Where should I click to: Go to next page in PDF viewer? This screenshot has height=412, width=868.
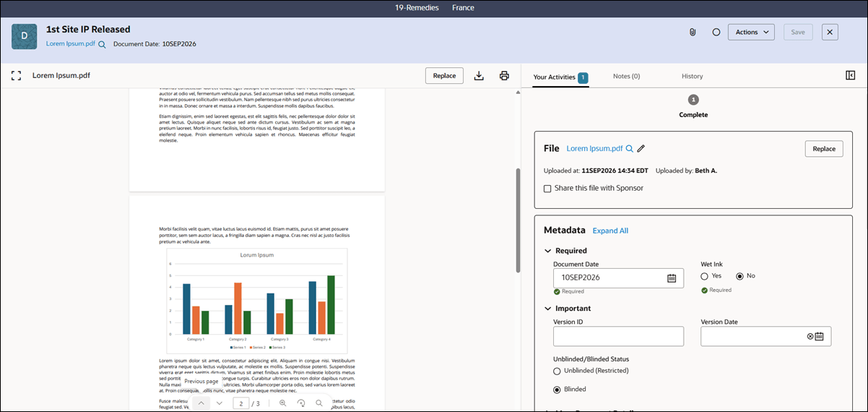pos(220,403)
